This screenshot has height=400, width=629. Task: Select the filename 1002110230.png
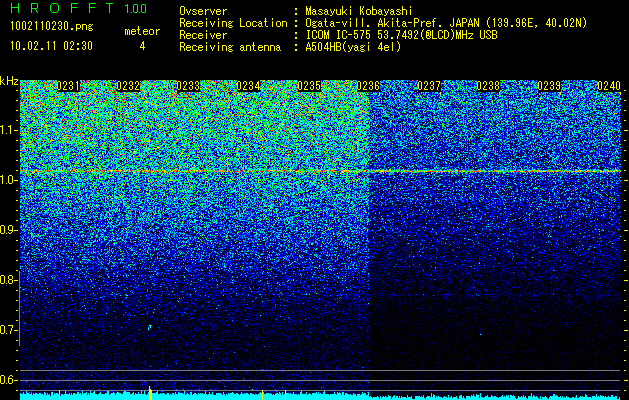52,27
